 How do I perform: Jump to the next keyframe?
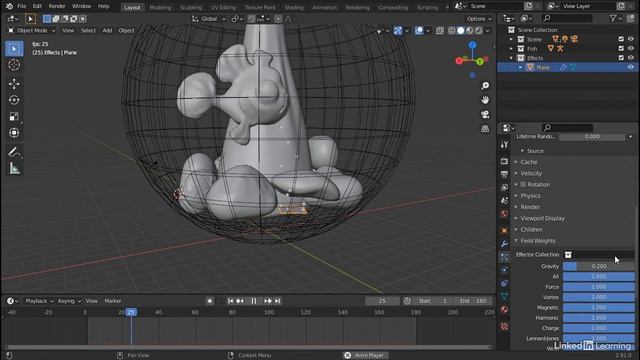point(268,301)
